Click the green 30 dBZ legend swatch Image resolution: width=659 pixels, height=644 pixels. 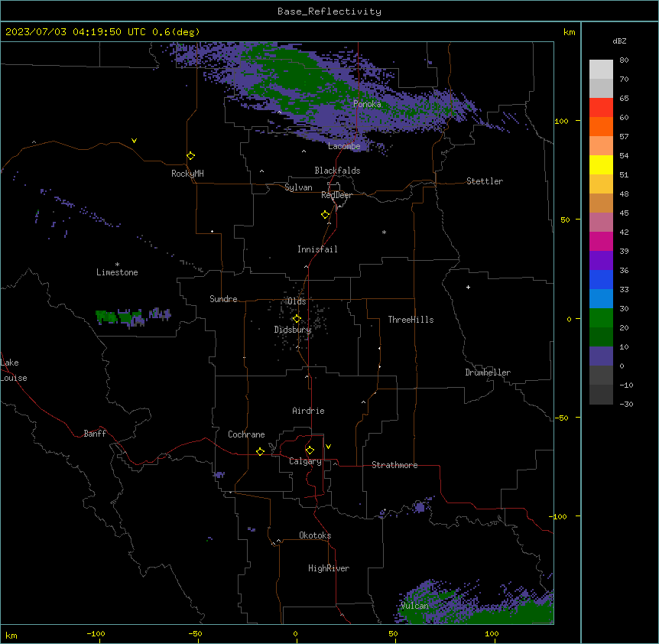click(x=601, y=318)
